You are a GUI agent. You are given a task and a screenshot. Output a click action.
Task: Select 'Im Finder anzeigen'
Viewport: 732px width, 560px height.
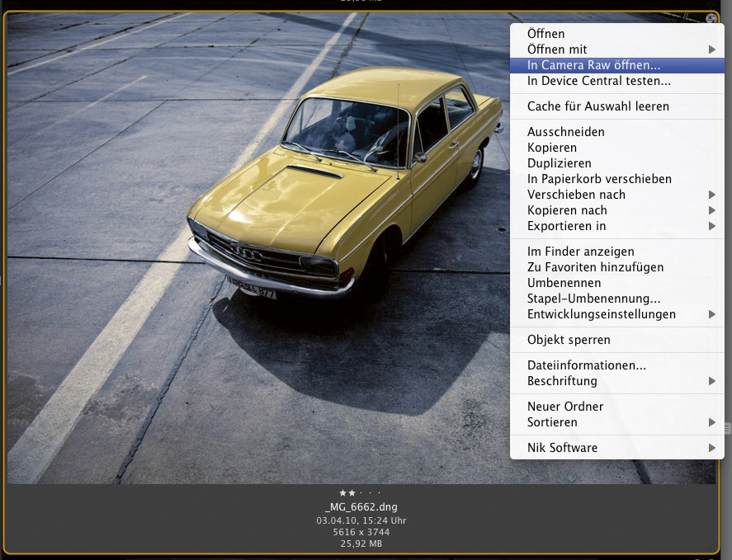coord(580,252)
